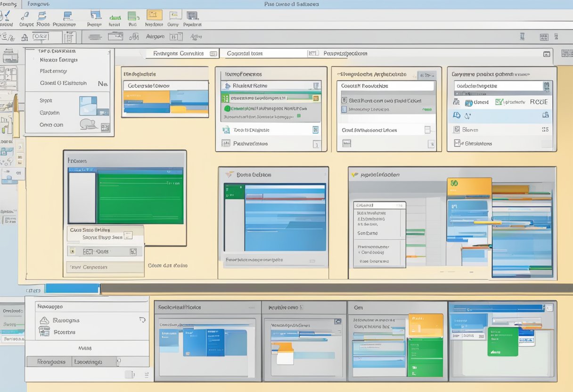Click the blue Pharge ribbon icon
Image resolution: width=573 pixels, height=392 pixels.
pyautogui.click(x=95, y=16)
